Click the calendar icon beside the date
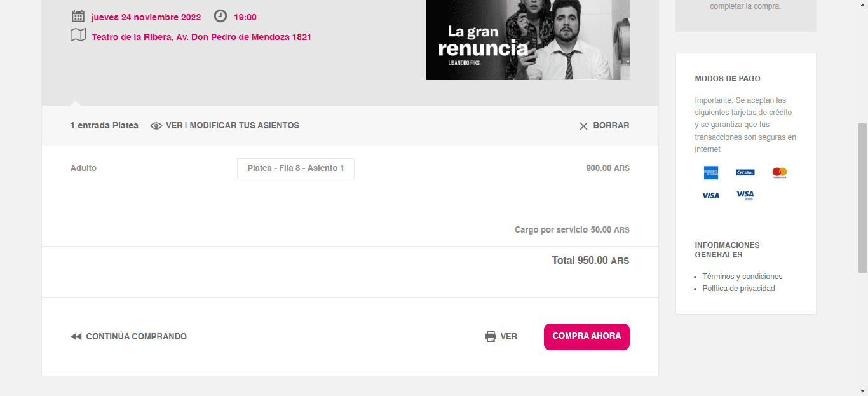This screenshot has width=868, height=396. (x=78, y=17)
